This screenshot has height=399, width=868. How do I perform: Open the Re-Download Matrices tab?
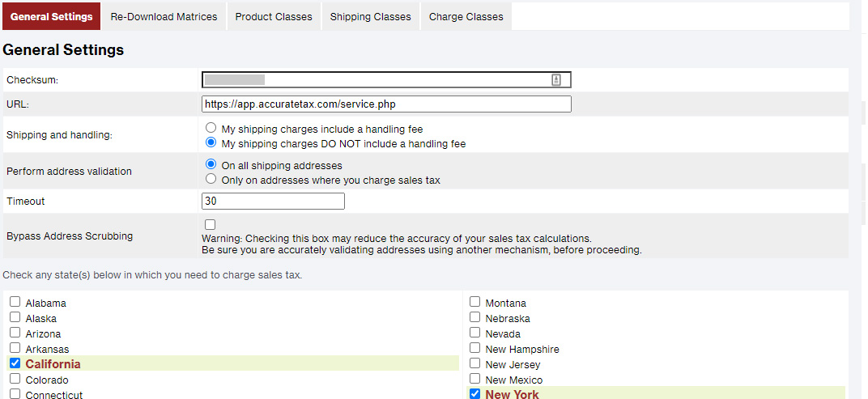[x=164, y=16]
